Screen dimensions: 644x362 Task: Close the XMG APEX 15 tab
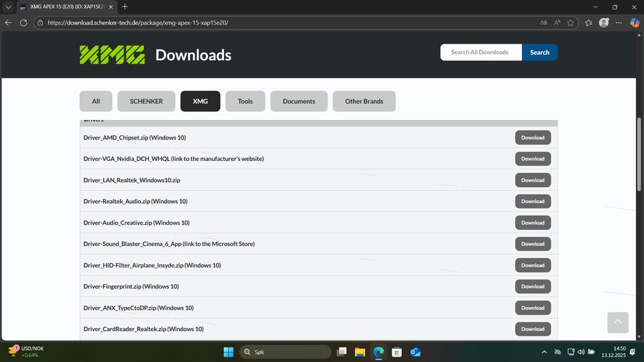pos(111,7)
